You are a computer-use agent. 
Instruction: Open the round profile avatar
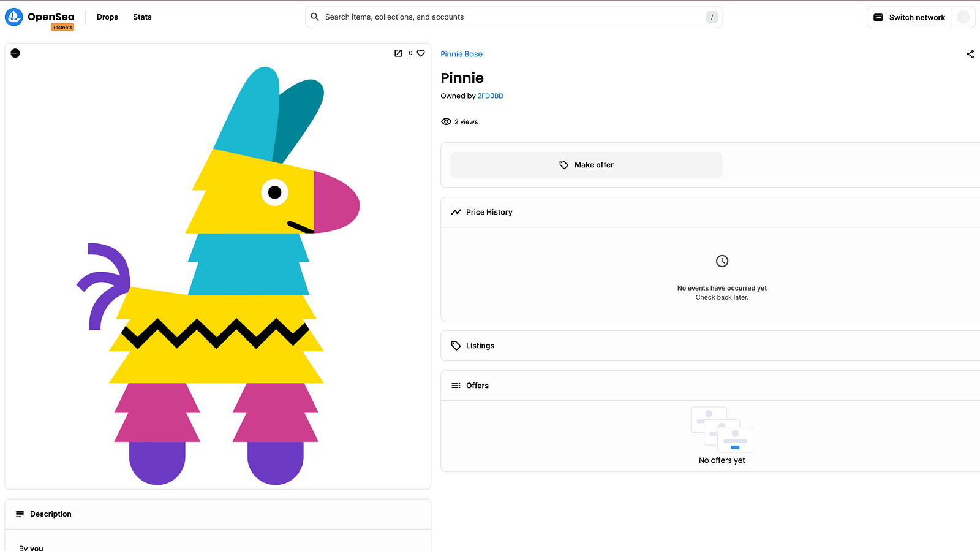coord(963,17)
